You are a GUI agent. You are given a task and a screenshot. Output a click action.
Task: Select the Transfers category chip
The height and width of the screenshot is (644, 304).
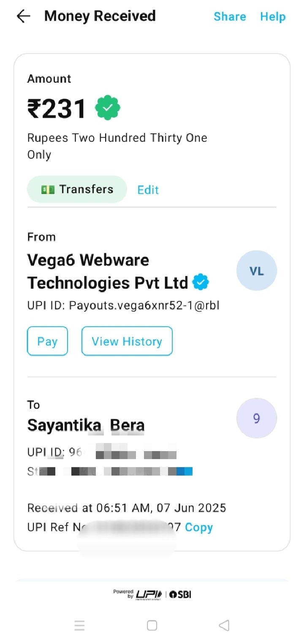pyautogui.click(x=77, y=189)
